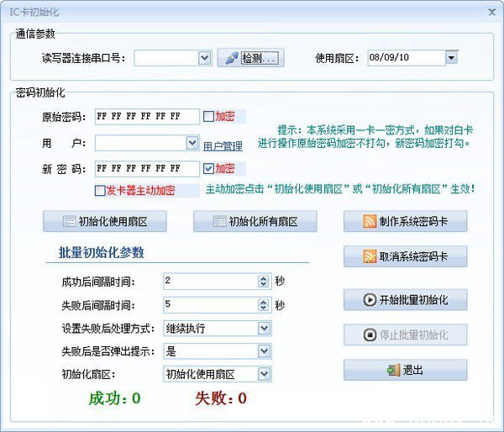Screen dimensions: 504x432
Task: Toggle 加密 checkbox next to 原始密码
Action: click(208, 117)
